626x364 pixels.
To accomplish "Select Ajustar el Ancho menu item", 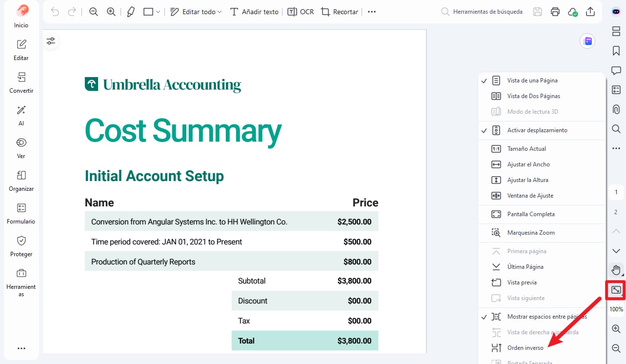I will [x=528, y=164].
